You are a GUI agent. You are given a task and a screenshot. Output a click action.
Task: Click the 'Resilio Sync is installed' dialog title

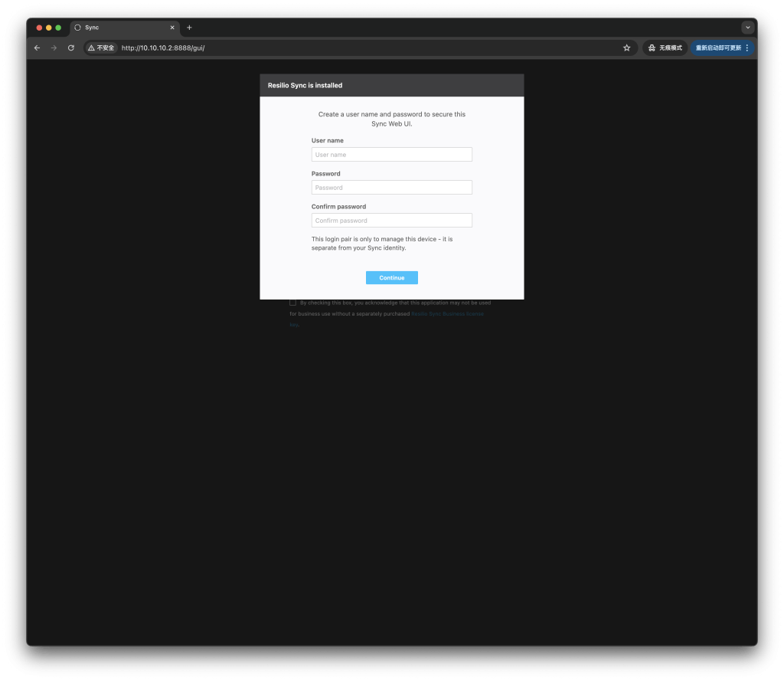[x=305, y=86]
